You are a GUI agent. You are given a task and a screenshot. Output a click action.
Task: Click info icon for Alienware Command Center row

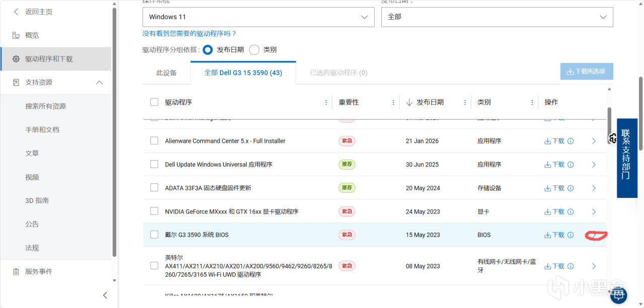click(x=571, y=141)
